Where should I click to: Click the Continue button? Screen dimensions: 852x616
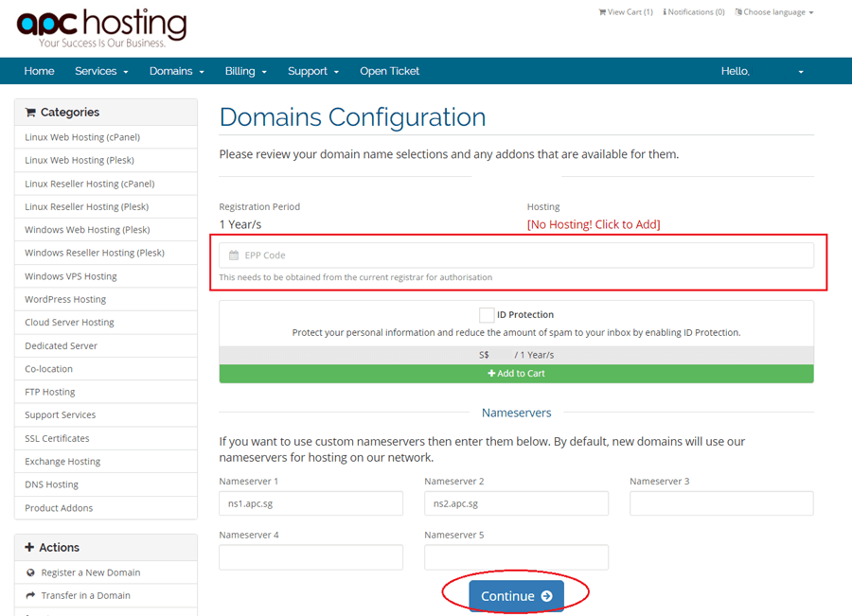[516, 596]
